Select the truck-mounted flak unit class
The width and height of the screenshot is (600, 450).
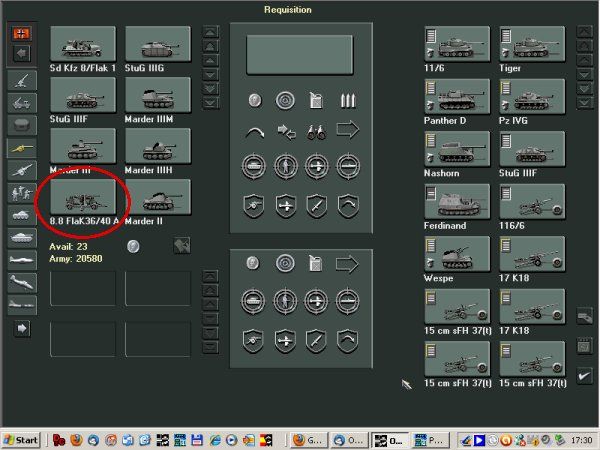(22, 103)
